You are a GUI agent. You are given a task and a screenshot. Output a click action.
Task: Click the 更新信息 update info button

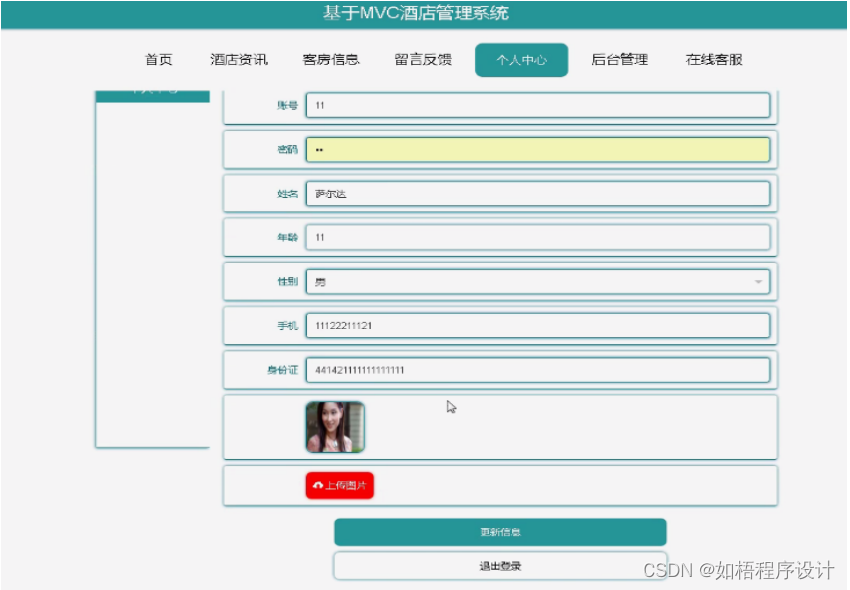click(x=500, y=531)
